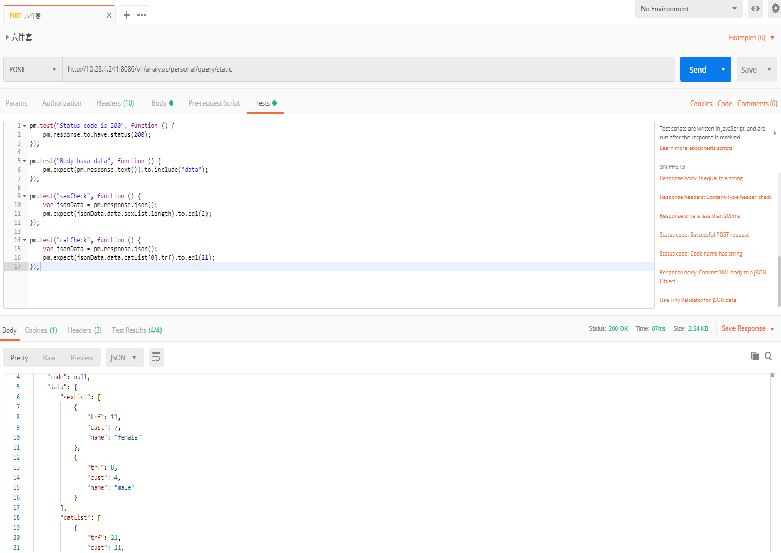Switch to the Params tab
This screenshot has width=781, height=553.
click(x=16, y=103)
